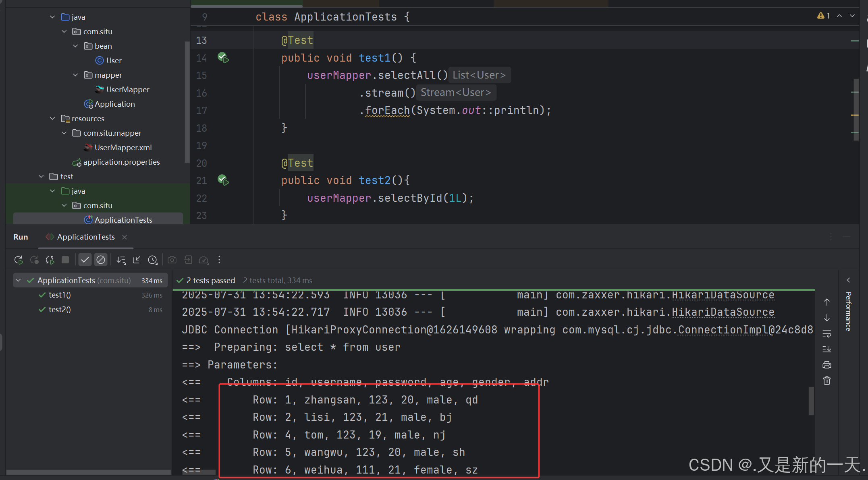This screenshot has width=868, height=480.
Task: Click '2 tests passed' status text
Action: [211, 280]
